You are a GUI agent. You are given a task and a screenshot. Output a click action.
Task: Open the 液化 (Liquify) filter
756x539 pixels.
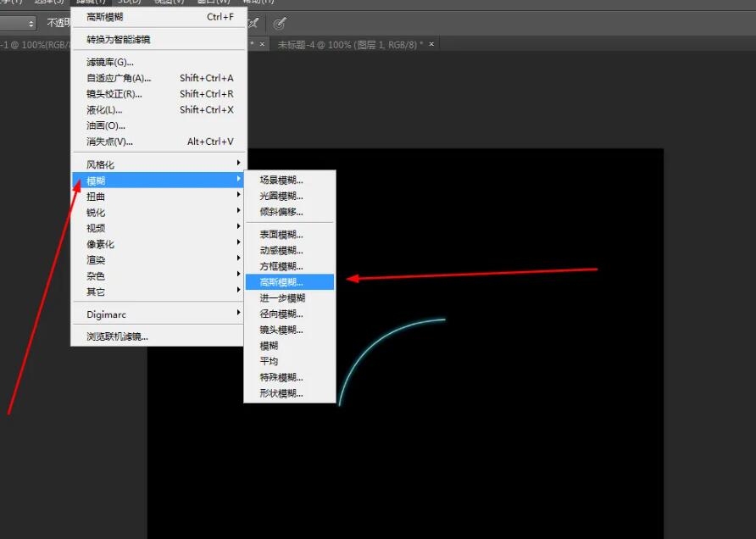point(102,109)
